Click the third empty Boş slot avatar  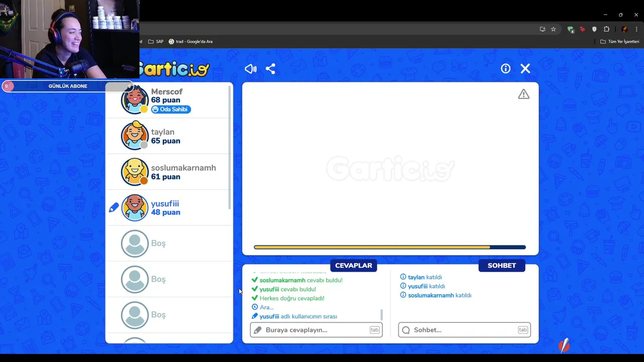click(135, 315)
